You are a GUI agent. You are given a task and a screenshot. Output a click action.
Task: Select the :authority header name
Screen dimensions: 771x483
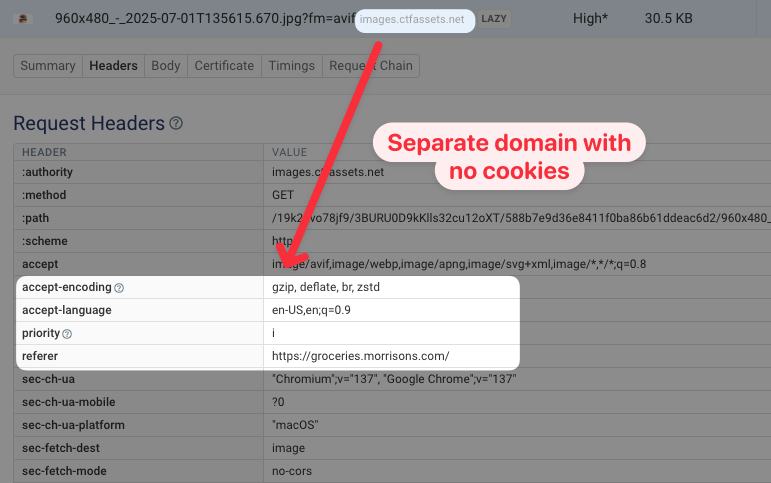tap(47, 172)
